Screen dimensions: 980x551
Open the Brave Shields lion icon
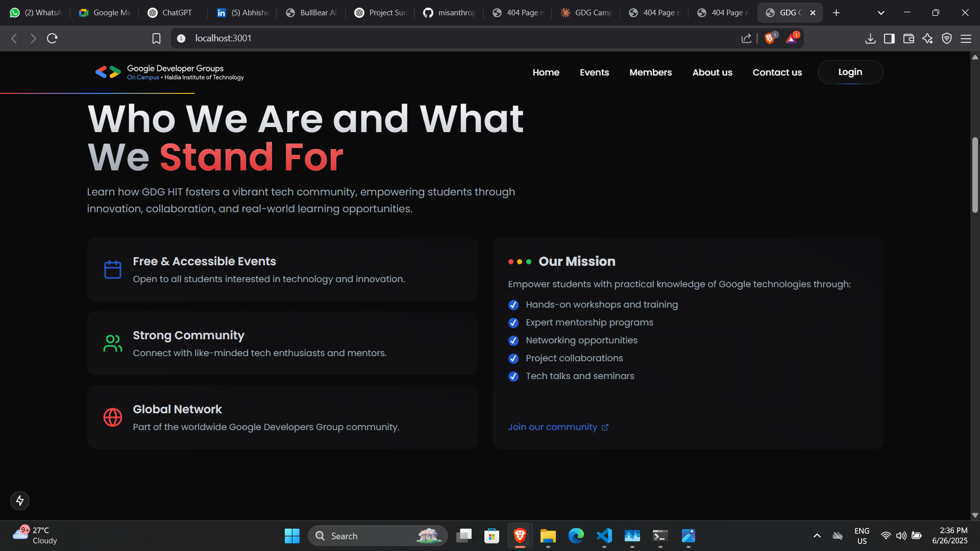coord(770,38)
